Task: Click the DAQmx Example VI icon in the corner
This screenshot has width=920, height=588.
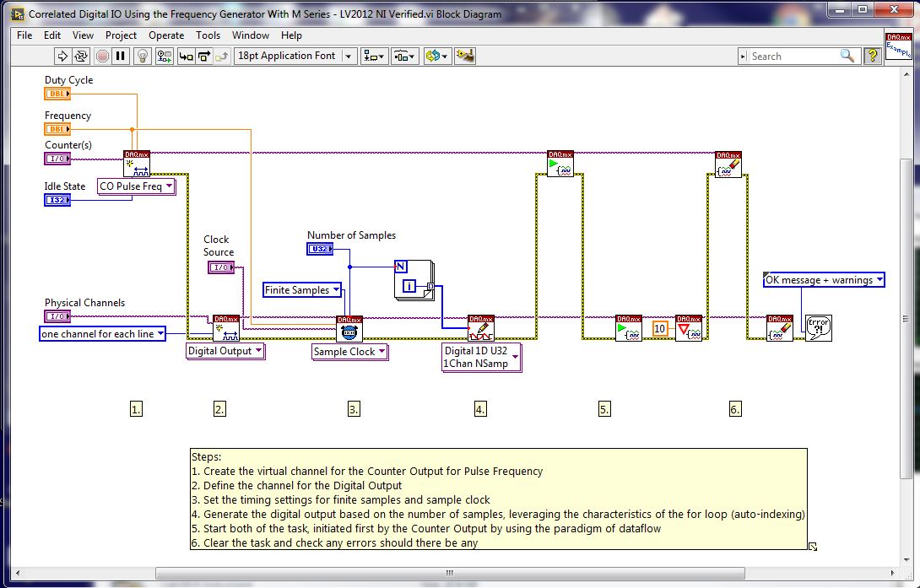Action: point(898,46)
